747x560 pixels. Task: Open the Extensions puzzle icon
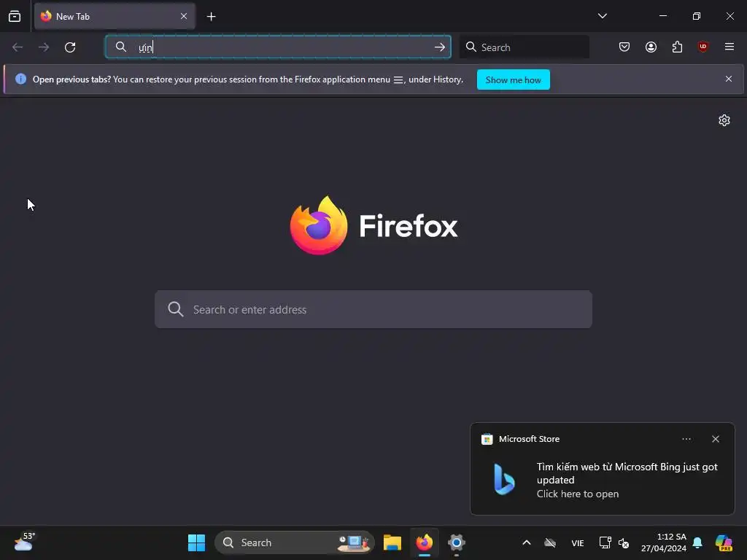677,47
